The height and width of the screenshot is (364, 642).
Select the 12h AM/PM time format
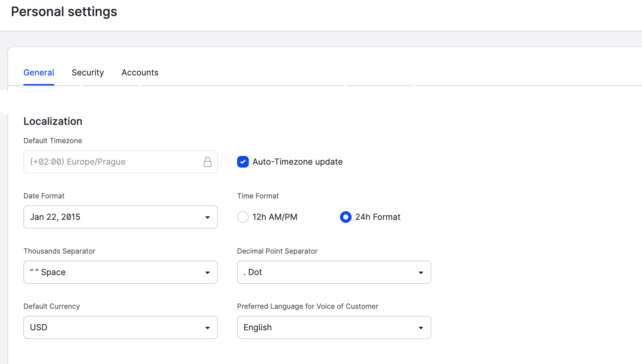click(243, 217)
